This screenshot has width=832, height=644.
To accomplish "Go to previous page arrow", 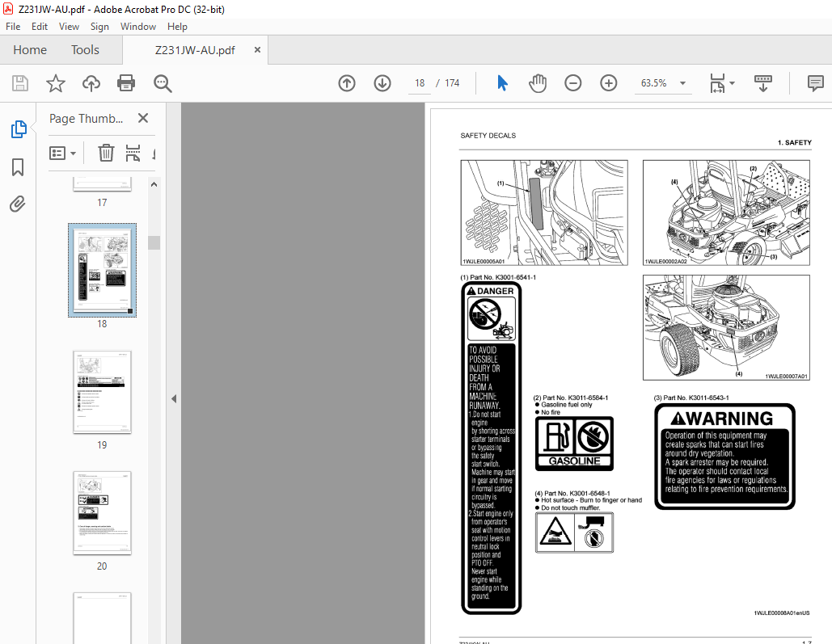I will click(347, 83).
